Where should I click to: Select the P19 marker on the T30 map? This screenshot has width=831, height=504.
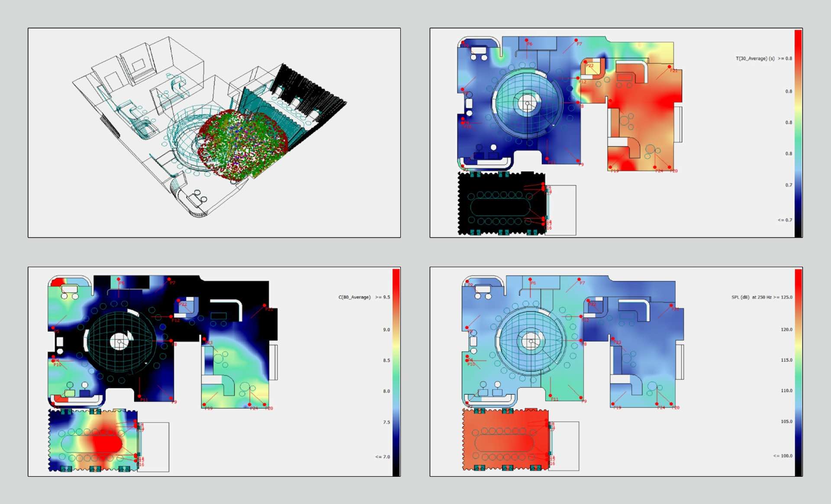(611, 167)
